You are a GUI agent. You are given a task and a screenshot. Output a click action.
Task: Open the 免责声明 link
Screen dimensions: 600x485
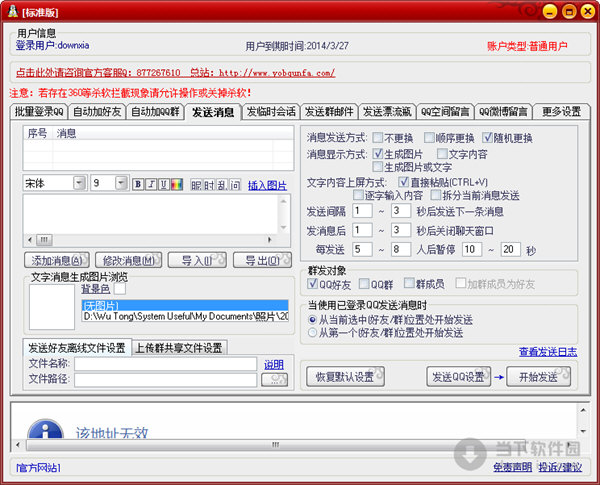513,467
